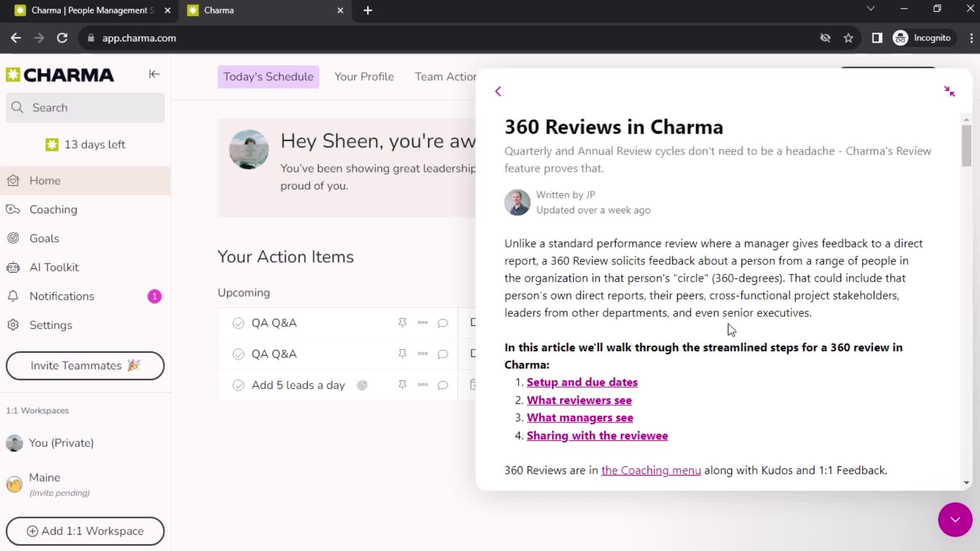
Task: Click Sheen's profile photo in greeting
Action: (x=249, y=149)
